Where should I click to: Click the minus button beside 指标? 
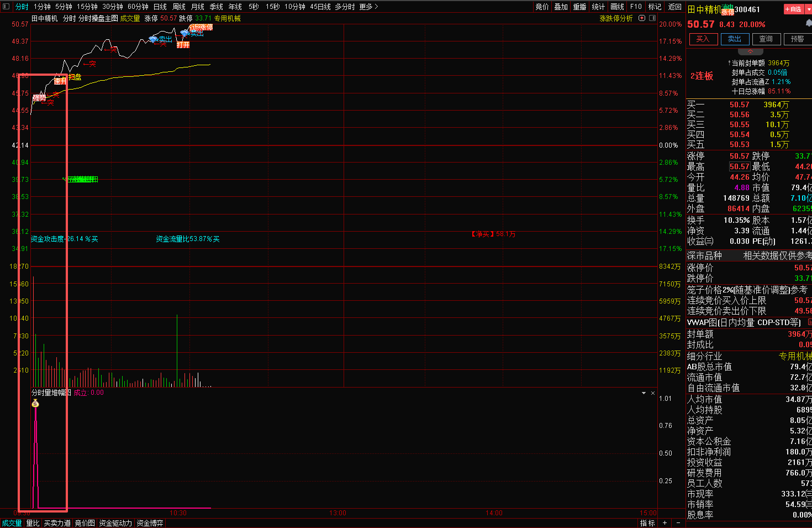point(678,523)
